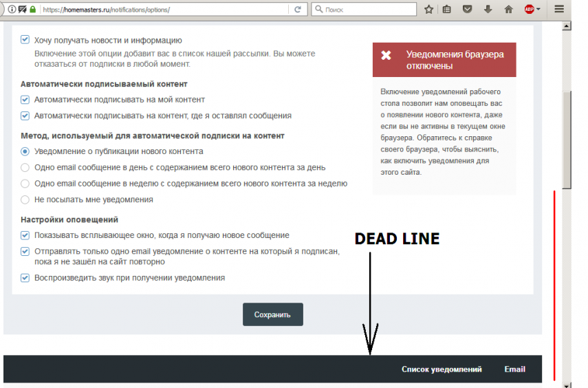Reload the page with the refresh icon
The height and width of the screenshot is (388, 588).
(297, 10)
